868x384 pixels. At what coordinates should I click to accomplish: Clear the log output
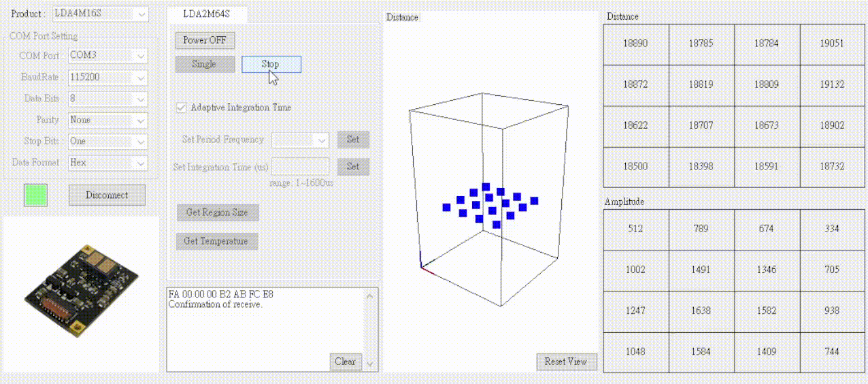(x=345, y=362)
